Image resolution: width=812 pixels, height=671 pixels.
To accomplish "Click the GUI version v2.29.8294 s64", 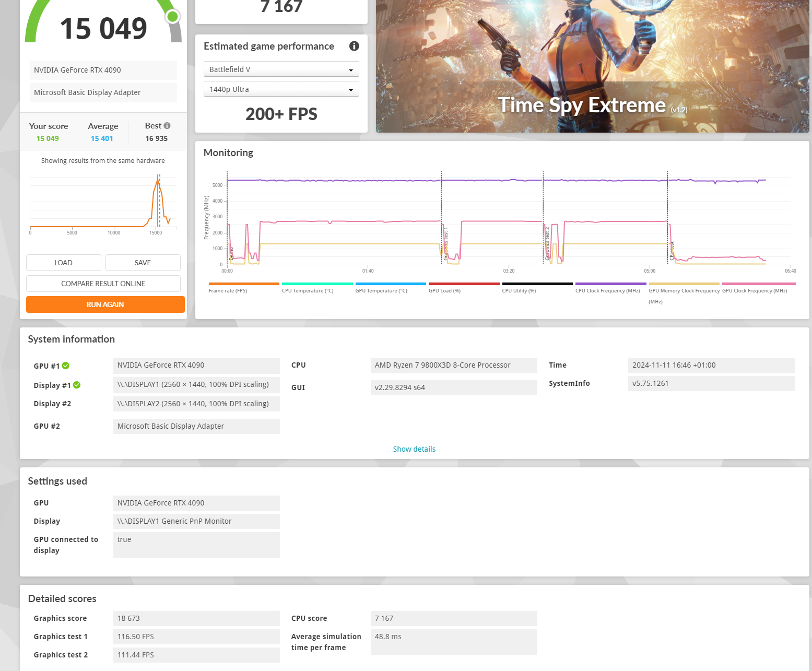I will (x=454, y=387).
